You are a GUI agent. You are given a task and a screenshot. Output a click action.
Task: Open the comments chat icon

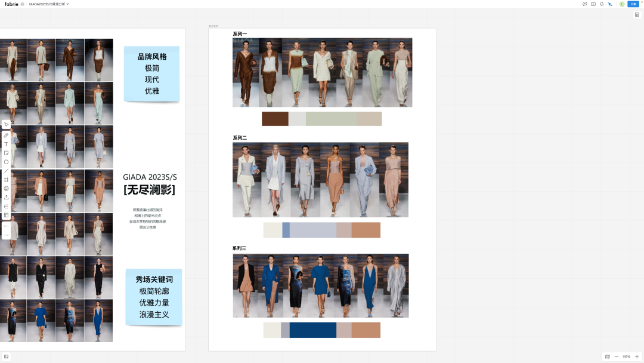[x=584, y=4]
